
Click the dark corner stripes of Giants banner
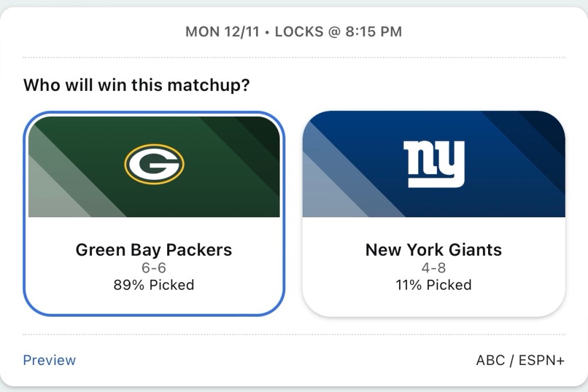click(537, 135)
